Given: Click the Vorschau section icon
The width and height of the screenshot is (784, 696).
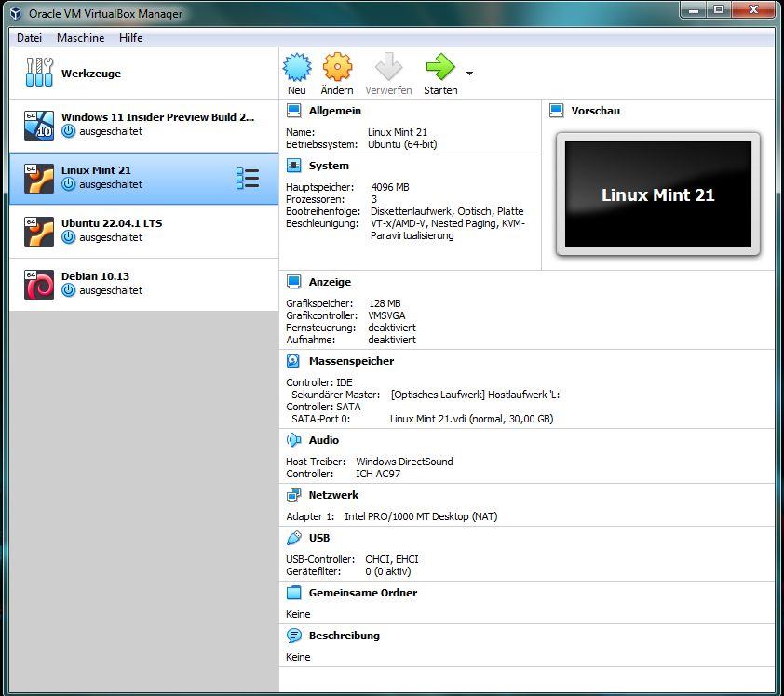Looking at the screenshot, I should [x=557, y=111].
